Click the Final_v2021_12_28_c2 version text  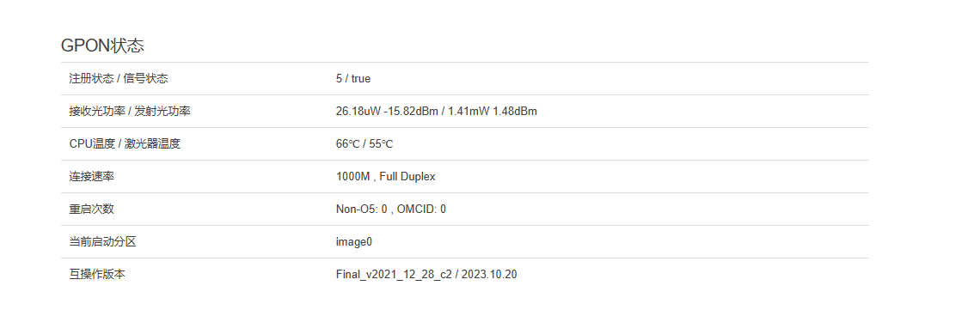tap(393, 274)
